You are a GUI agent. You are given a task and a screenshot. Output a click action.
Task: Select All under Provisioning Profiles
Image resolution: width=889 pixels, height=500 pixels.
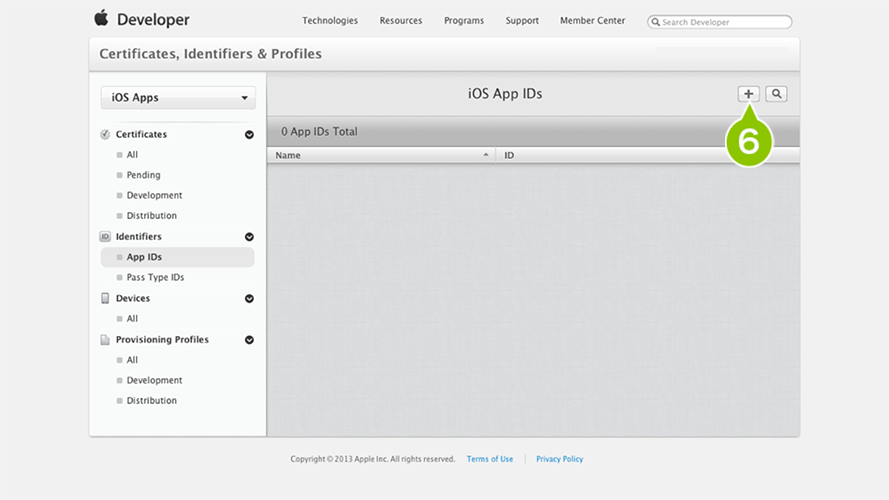132,360
